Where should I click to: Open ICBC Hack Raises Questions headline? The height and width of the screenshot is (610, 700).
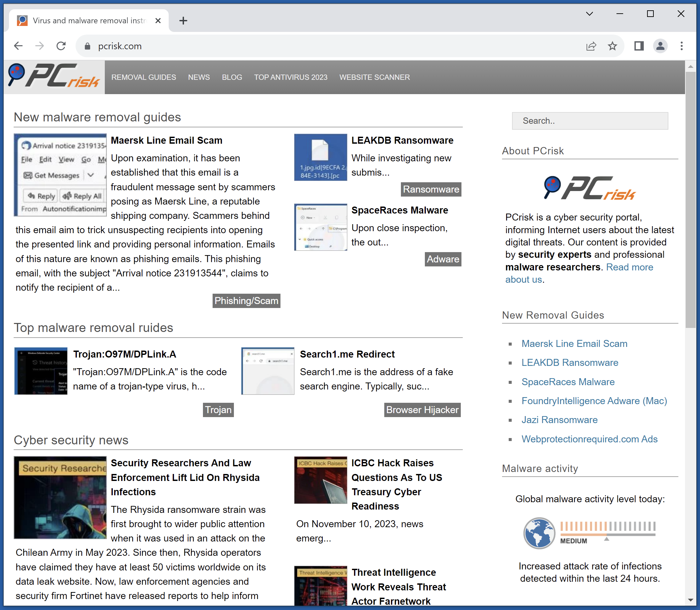(397, 484)
